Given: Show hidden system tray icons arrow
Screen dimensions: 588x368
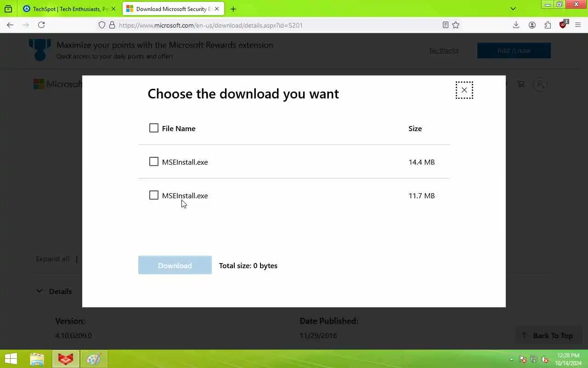Looking at the screenshot, I should click(511, 359).
